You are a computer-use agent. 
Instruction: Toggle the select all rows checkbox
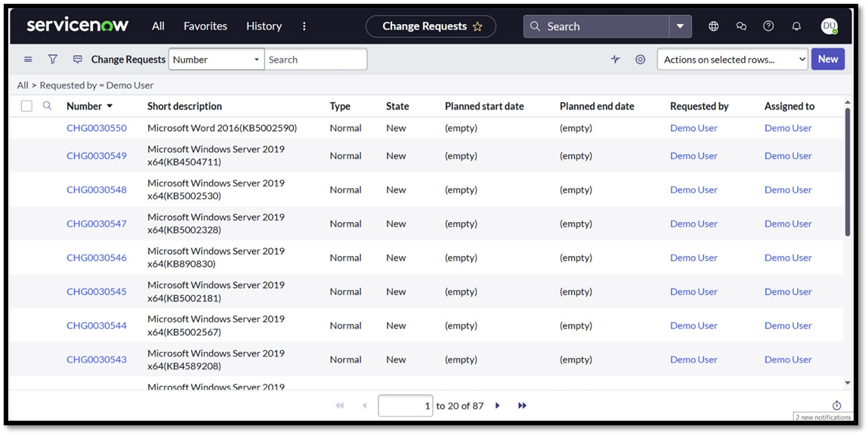[x=26, y=106]
